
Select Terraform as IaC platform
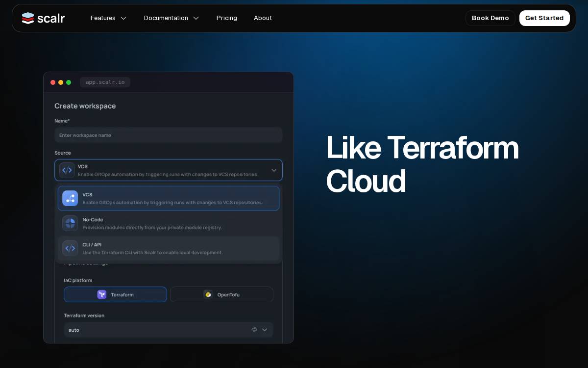[x=115, y=294]
